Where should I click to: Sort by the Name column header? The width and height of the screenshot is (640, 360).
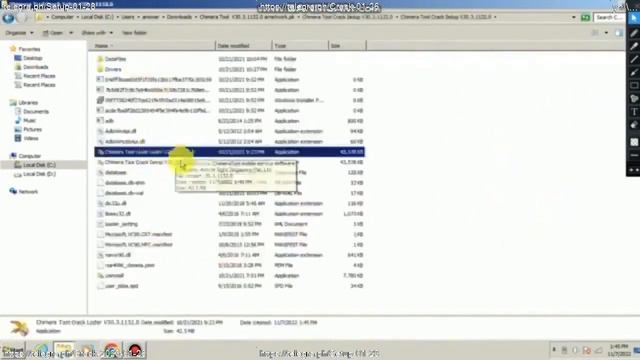(151, 46)
